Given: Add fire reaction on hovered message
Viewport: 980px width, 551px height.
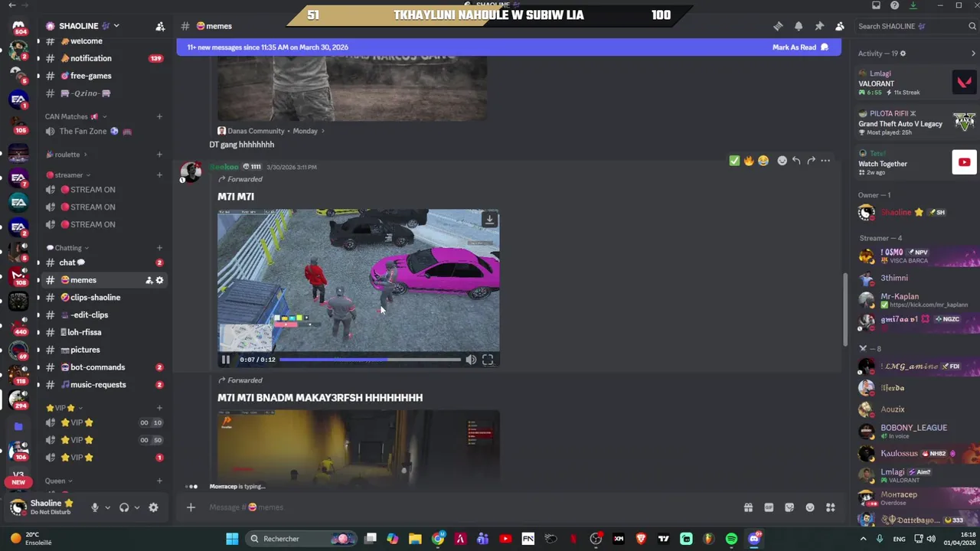Looking at the screenshot, I should tap(749, 161).
